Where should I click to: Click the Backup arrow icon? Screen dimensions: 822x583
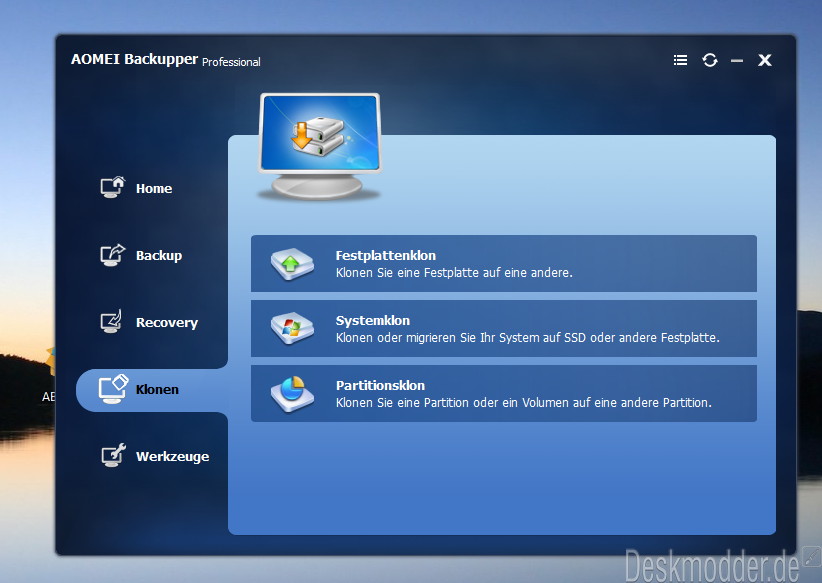coord(113,255)
